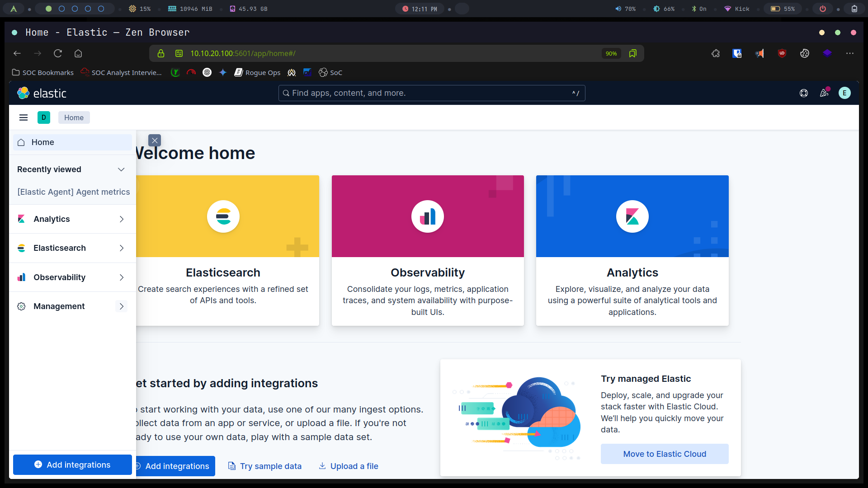
Task: Select Home in the sidebar
Action: coord(72,142)
